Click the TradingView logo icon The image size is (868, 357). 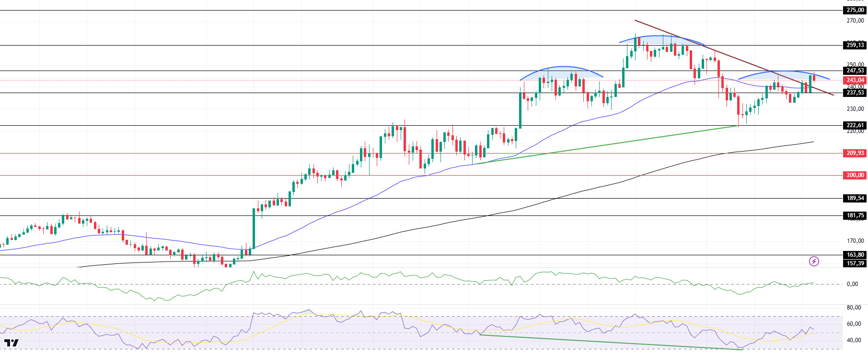pyautogui.click(x=12, y=343)
